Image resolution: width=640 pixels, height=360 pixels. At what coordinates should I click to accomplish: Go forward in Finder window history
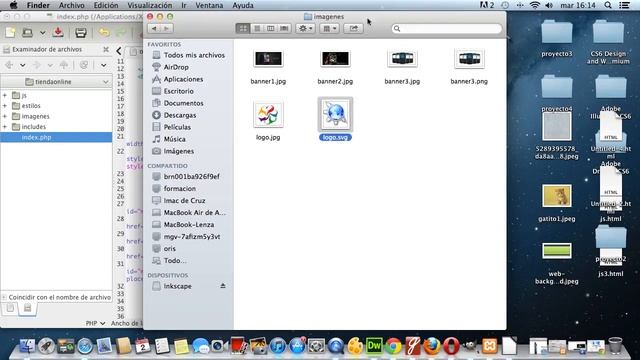167,28
